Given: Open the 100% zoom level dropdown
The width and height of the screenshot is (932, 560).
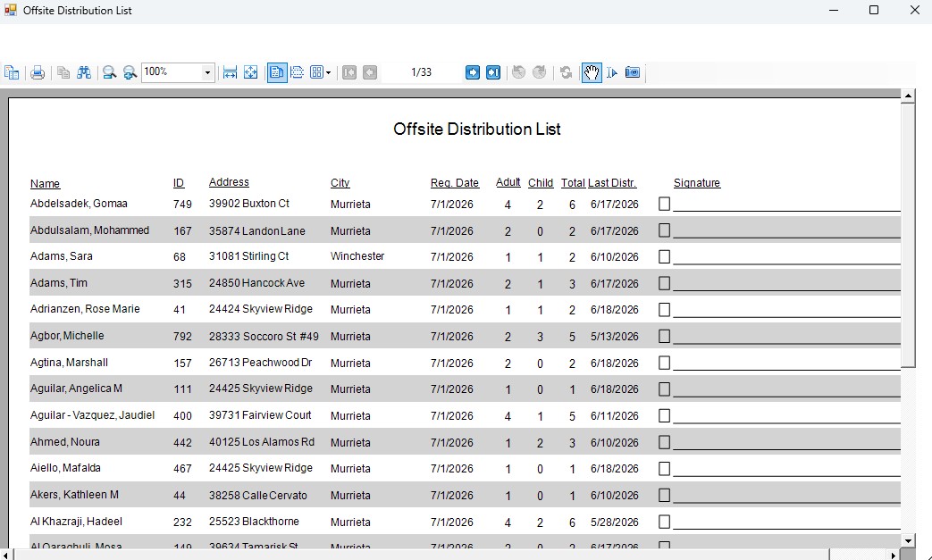Looking at the screenshot, I should coord(207,72).
